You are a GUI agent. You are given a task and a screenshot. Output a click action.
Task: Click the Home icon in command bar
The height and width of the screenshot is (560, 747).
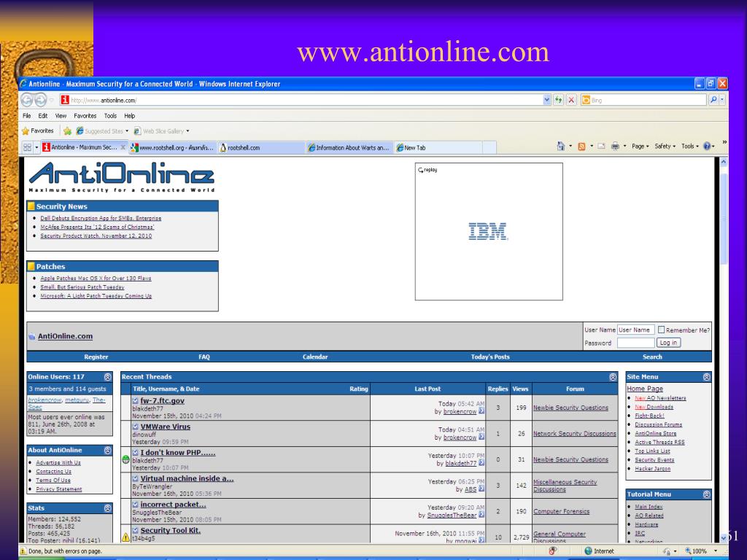coord(561,146)
